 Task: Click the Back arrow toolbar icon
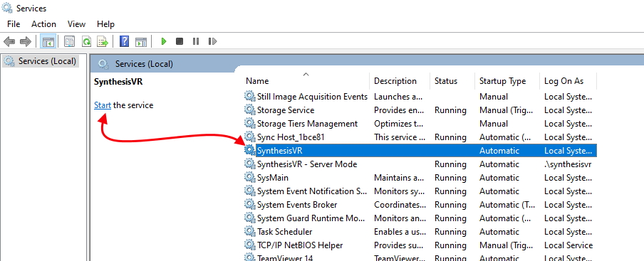(x=9, y=41)
